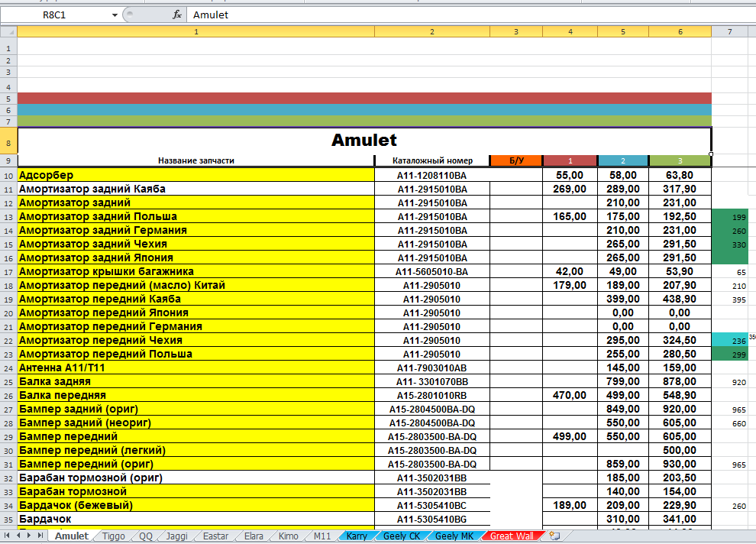The width and height of the screenshot is (756, 544).
Task: Click the Каталожный номер header cell
Action: tap(432, 160)
